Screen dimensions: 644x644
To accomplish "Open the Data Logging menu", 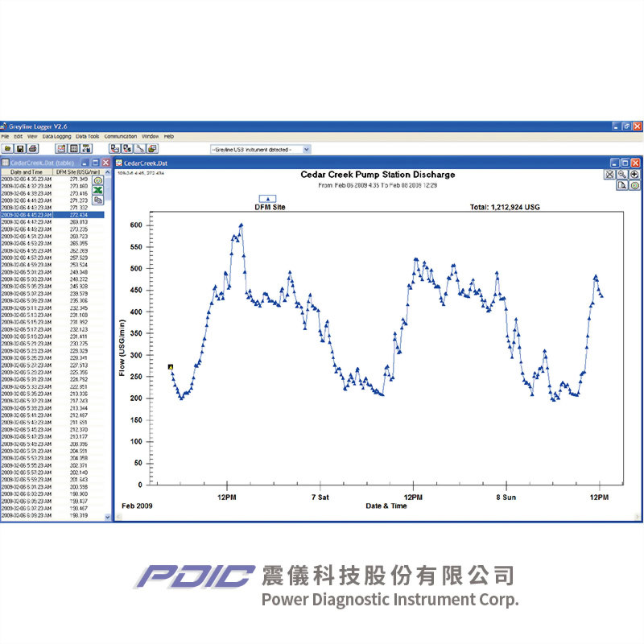I will [56, 137].
